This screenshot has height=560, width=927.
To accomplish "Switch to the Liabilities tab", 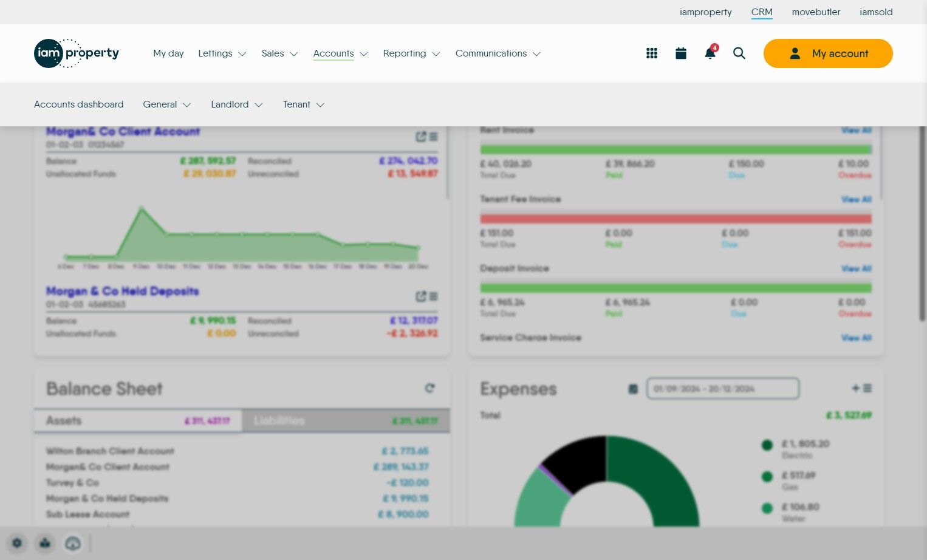I will 346,420.
